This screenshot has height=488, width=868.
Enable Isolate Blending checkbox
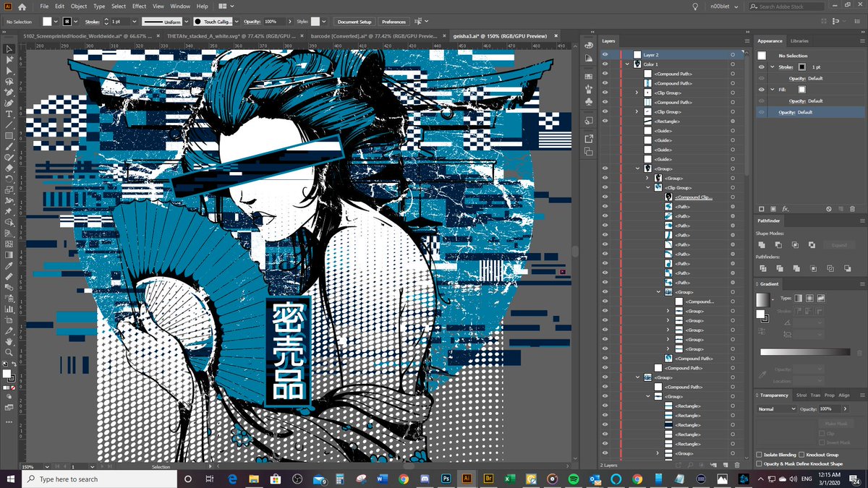759,455
